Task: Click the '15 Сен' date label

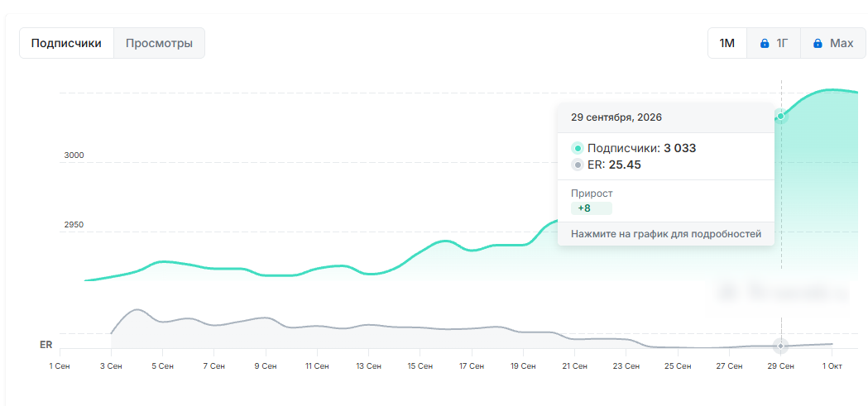Action: point(420,366)
